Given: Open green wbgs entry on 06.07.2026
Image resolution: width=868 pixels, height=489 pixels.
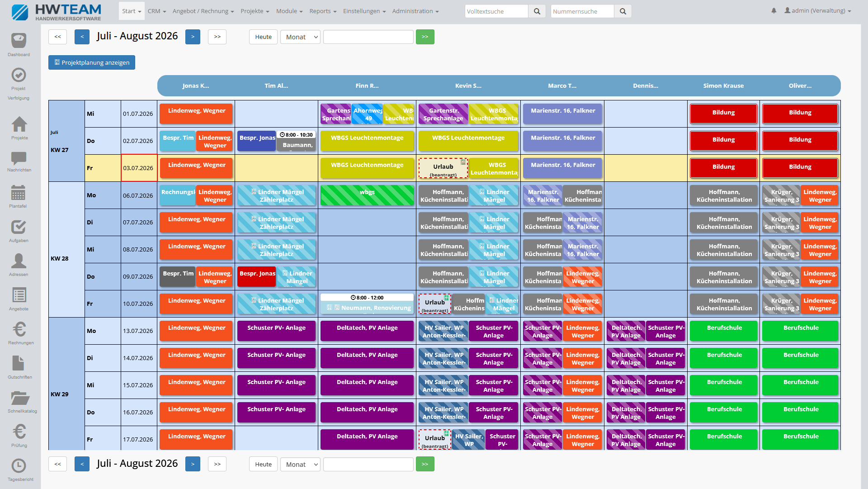Looking at the screenshot, I should coord(367,195).
